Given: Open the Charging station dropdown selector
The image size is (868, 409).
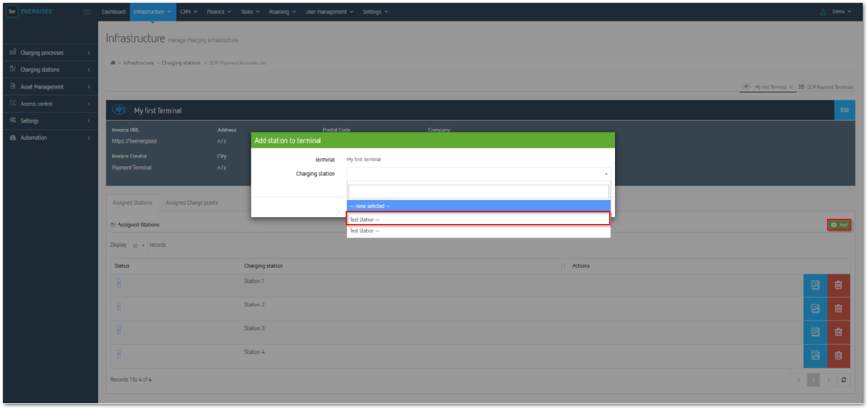Looking at the screenshot, I should coord(478,174).
